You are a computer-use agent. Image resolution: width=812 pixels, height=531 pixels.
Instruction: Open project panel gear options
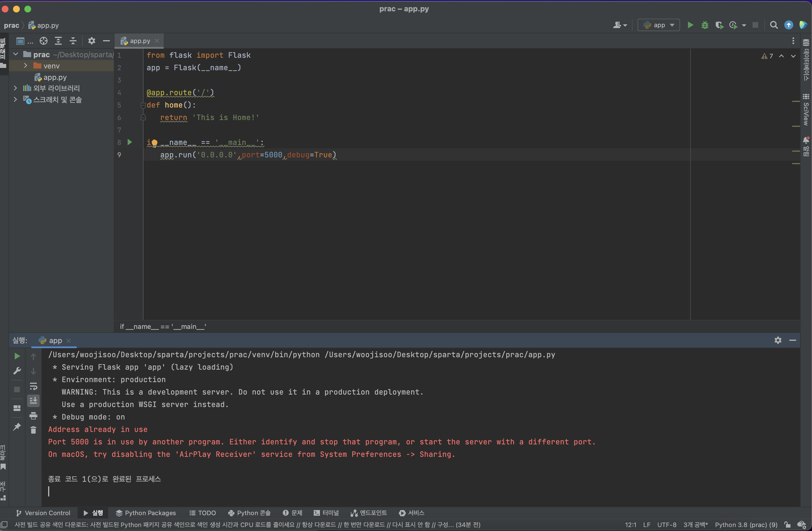click(91, 41)
